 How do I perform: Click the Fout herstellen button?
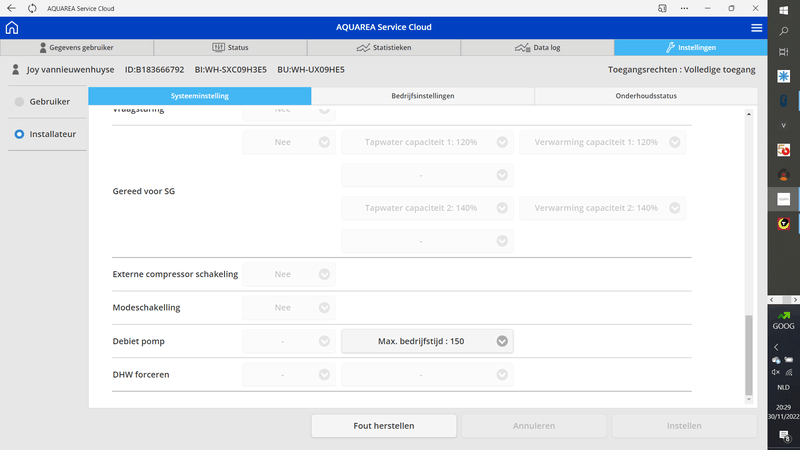(x=384, y=426)
